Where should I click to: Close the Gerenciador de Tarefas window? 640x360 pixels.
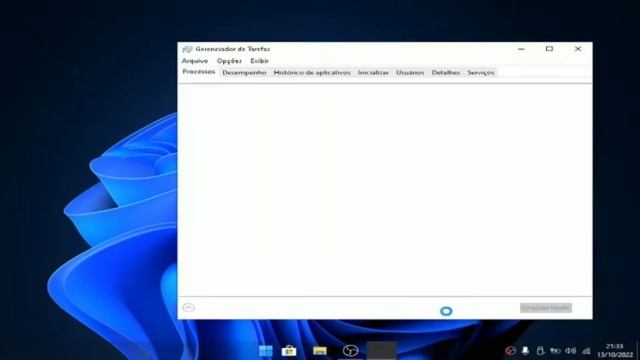click(x=578, y=49)
